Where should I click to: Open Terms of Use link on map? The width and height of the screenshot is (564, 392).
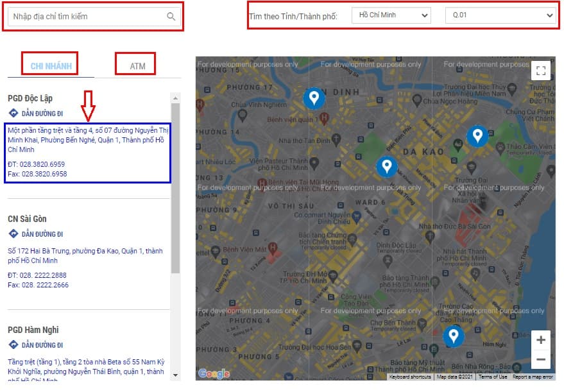pyautogui.click(x=493, y=377)
